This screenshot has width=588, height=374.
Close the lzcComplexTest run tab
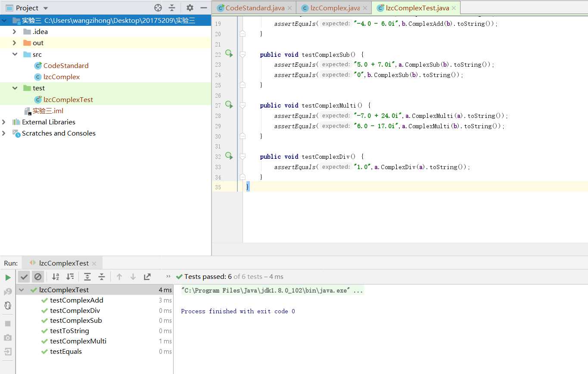(x=94, y=263)
